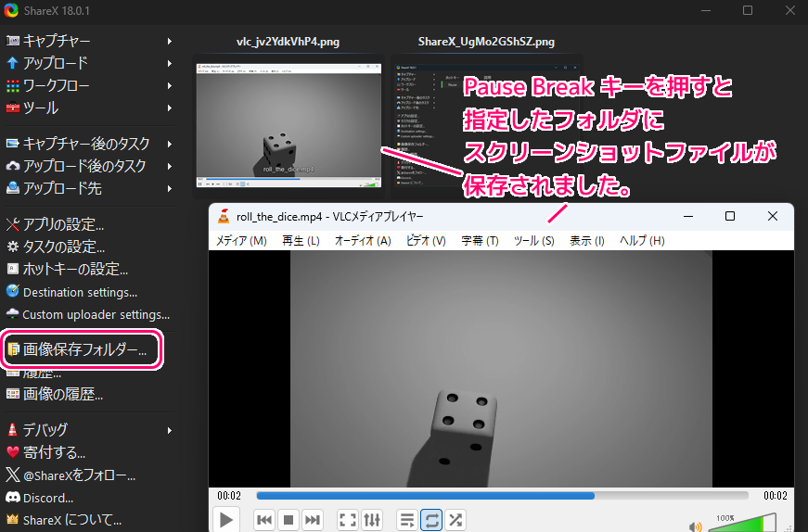Image resolution: width=808 pixels, height=532 pixels.
Task: Open the ビデオ (V) menu in VLC
Action: pos(426,240)
